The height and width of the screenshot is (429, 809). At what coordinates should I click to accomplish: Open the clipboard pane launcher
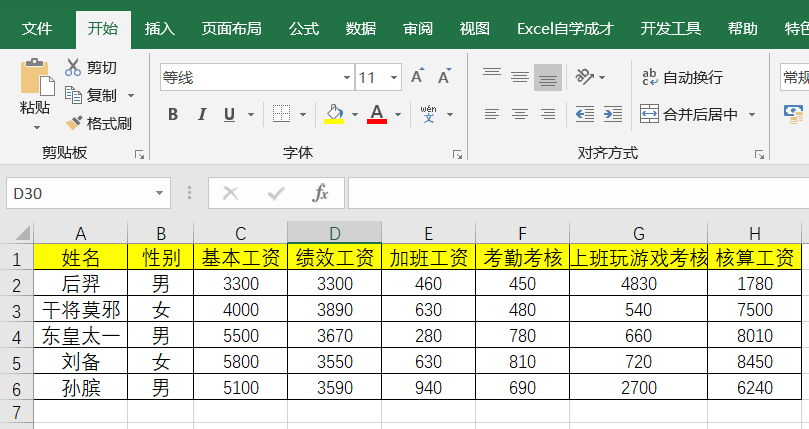[x=139, y=154]
